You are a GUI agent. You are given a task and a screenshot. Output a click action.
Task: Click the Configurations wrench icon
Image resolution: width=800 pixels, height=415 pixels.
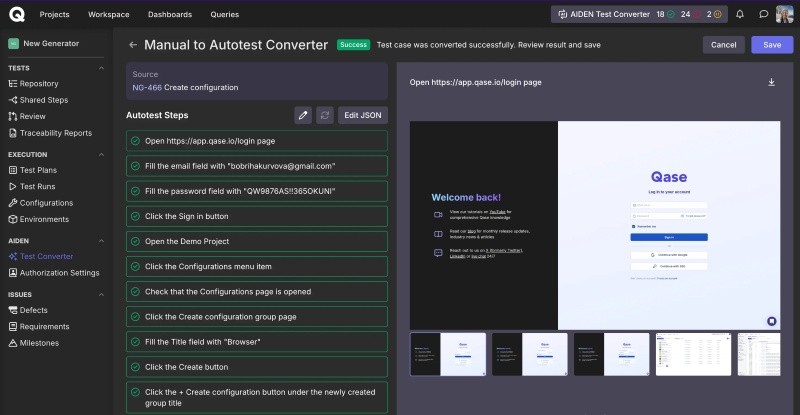(13, 203)
